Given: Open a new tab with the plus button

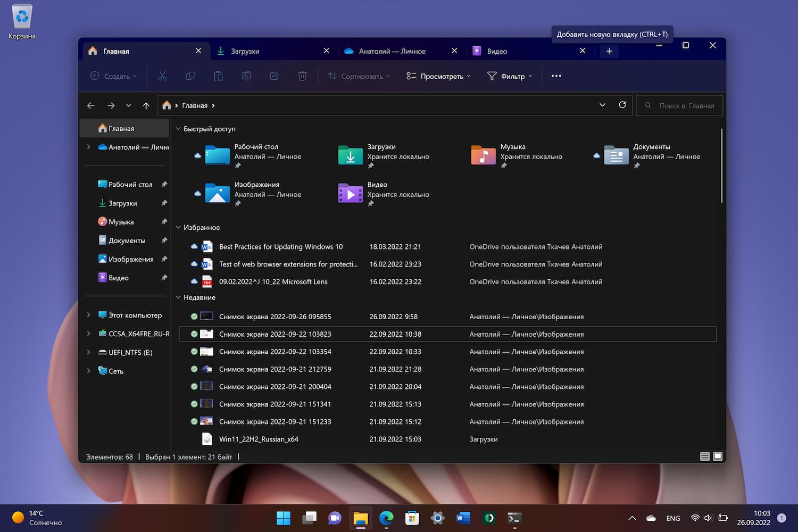Looking at the screenshot, I should [609, 51].
